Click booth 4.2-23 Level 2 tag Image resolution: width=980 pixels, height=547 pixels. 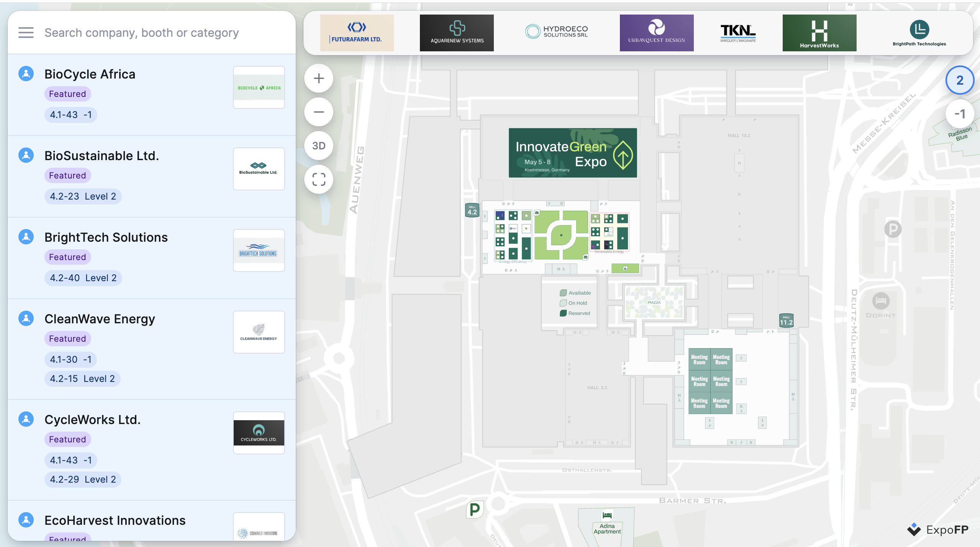pos(83,197)
